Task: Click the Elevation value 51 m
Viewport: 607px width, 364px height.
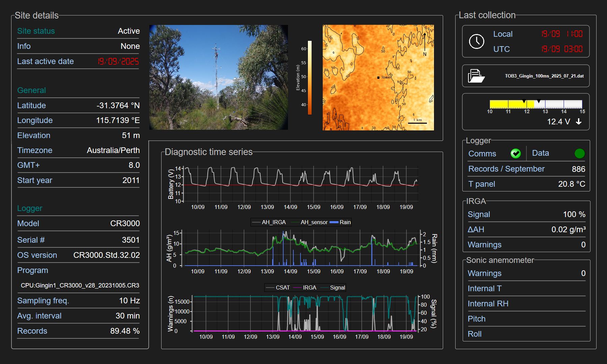Action: (131, 135)
